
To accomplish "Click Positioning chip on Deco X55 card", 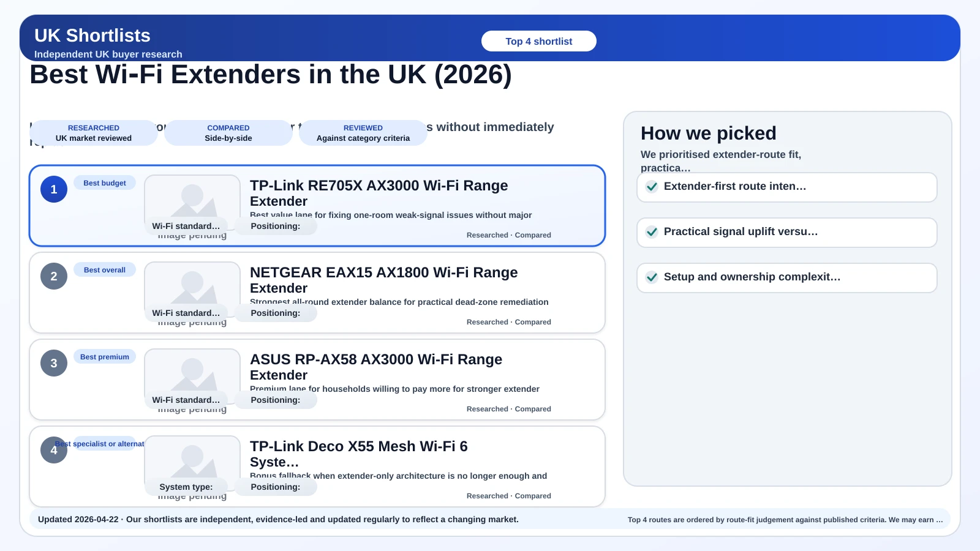I will (276, 487).
